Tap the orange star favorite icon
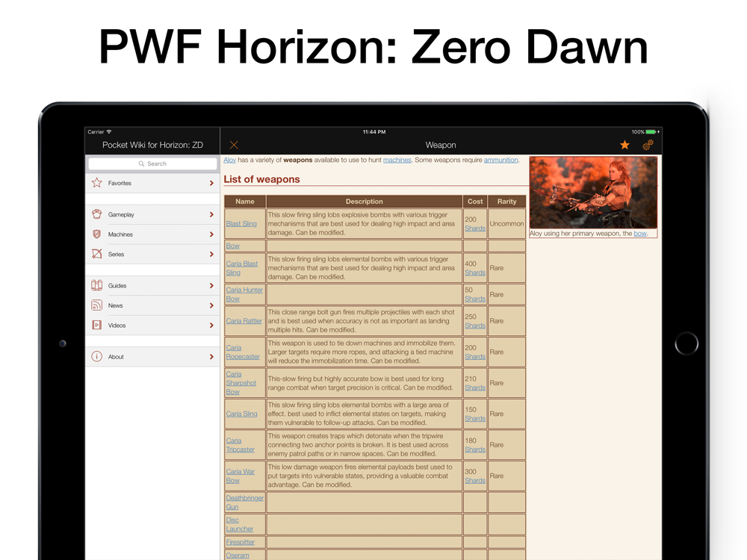The width and height of the screenshot is (747, 560). click(x=624, y=145)
